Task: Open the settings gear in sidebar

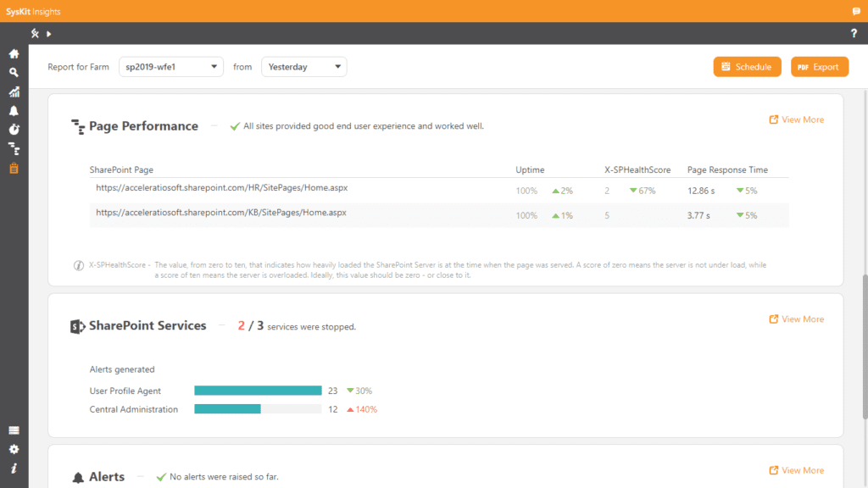Action: tap(14, 449)
